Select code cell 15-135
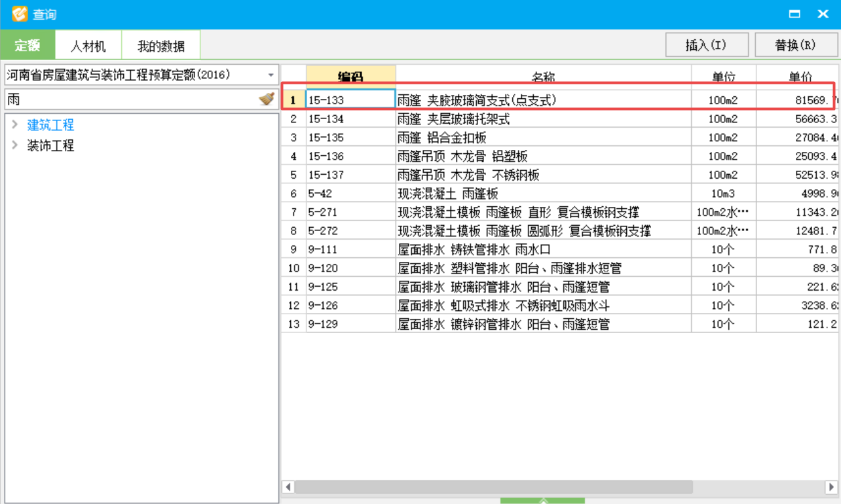The height and width of the screenshot is (504, 841). point(351,137)
